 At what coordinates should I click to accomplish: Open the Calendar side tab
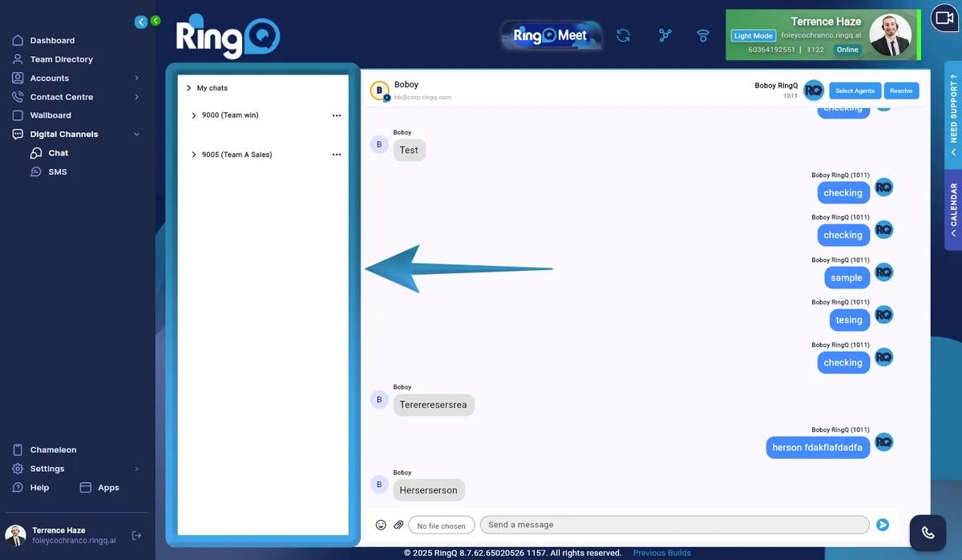pos(953,210)
